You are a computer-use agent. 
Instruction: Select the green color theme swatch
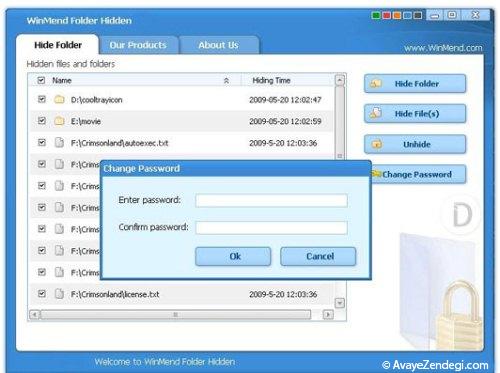coord(376,15)
